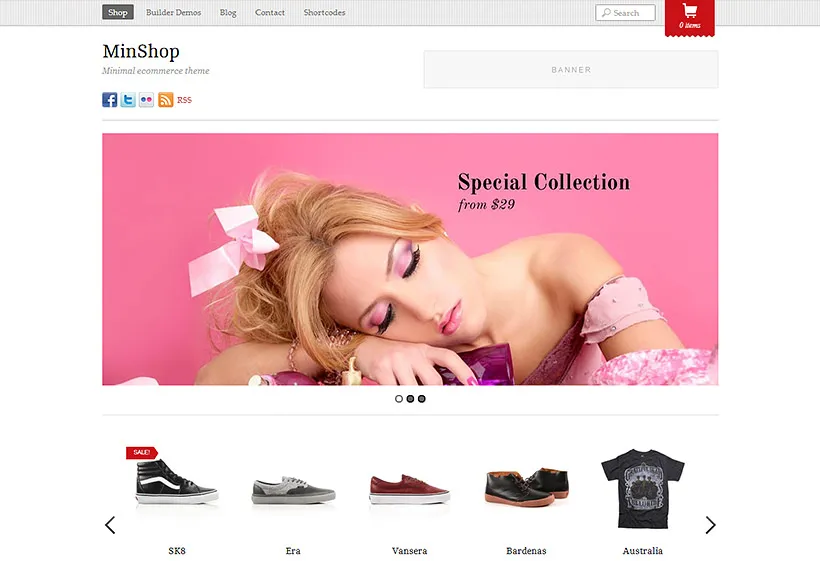This screenshot has width=820, height=561.
Task: Open the Twitter social icon
Action: [x=128, y=99]
